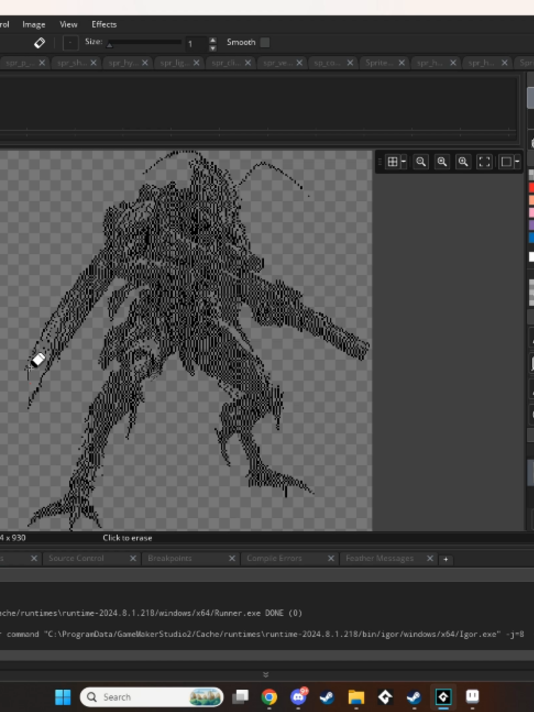Click the zoom in magnifier
This screenshot has width=534, height=712.
click(463, 162)
